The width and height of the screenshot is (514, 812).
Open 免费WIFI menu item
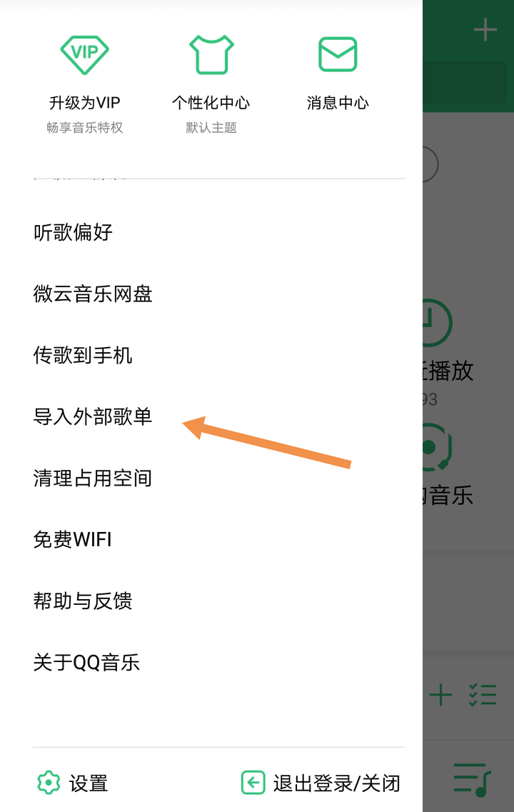[73, 540]
